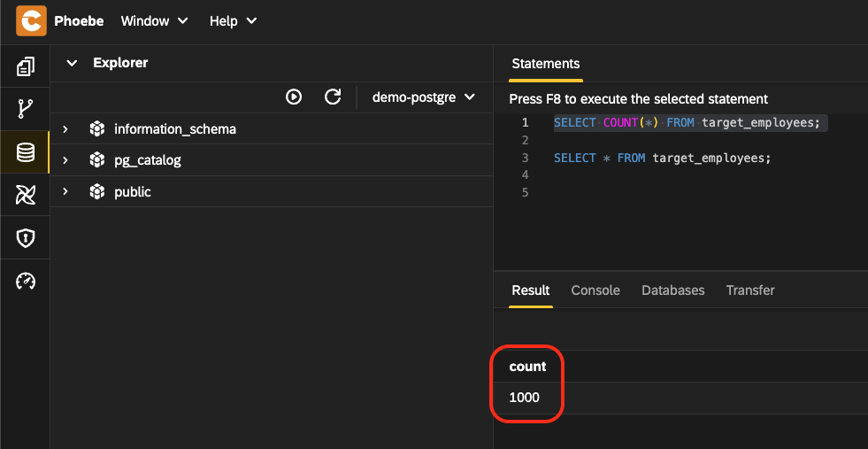
Task: Open the Git branch sidebar icon
Action: point(26,109)
